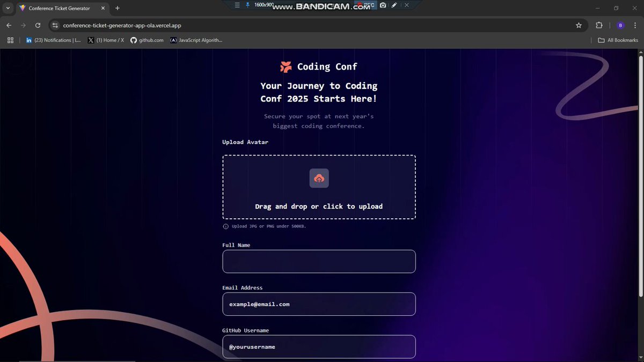Open the Chrome profile avatar B
Viewport: 644px width, 362px height.
620,25
